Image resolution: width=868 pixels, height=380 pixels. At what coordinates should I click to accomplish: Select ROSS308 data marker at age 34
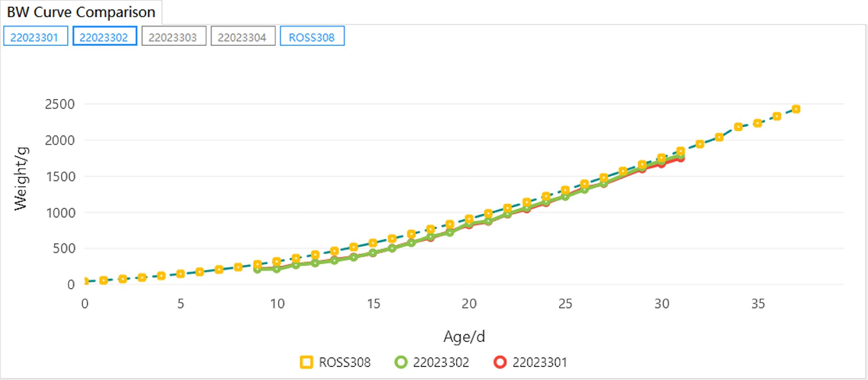738,127
